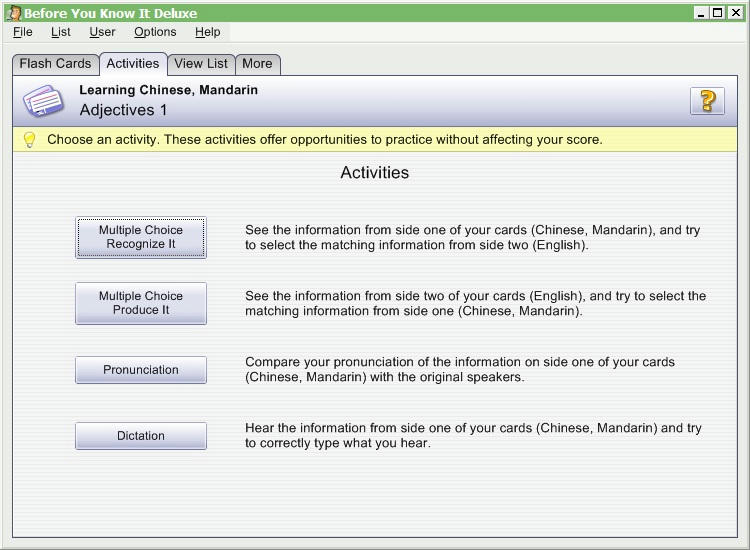
Task: Close the Before You Know It window
Action: (x=736, y=13)
